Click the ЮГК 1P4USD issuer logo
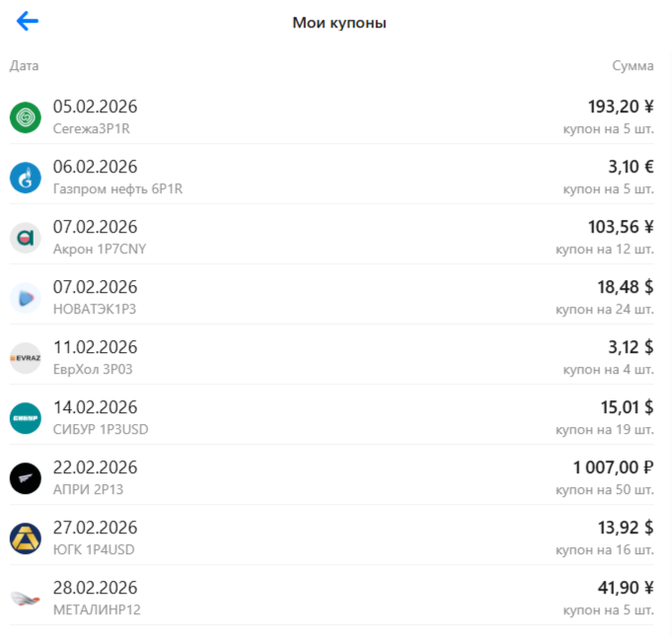 tap(25, 538)
